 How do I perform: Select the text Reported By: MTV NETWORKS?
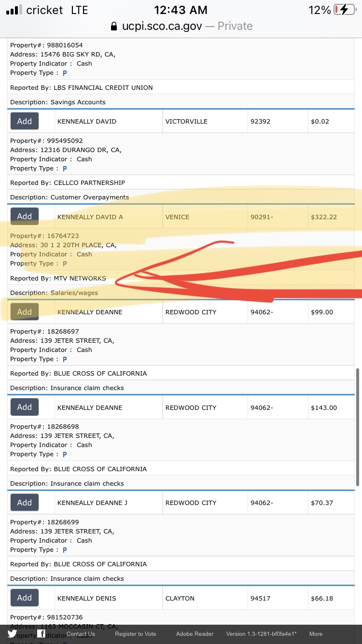(x=58, y=279)
